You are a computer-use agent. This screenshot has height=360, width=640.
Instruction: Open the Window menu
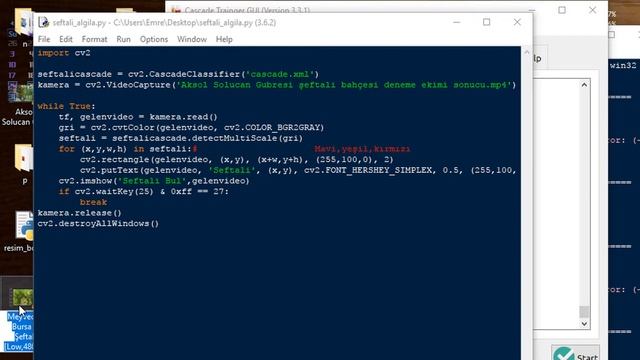pos(192,39)
